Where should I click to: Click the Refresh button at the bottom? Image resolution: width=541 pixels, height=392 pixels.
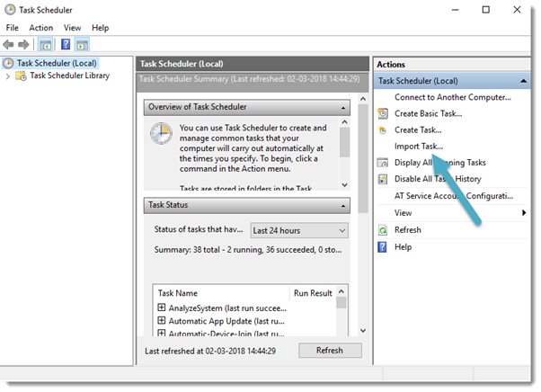tap(329, 351)
